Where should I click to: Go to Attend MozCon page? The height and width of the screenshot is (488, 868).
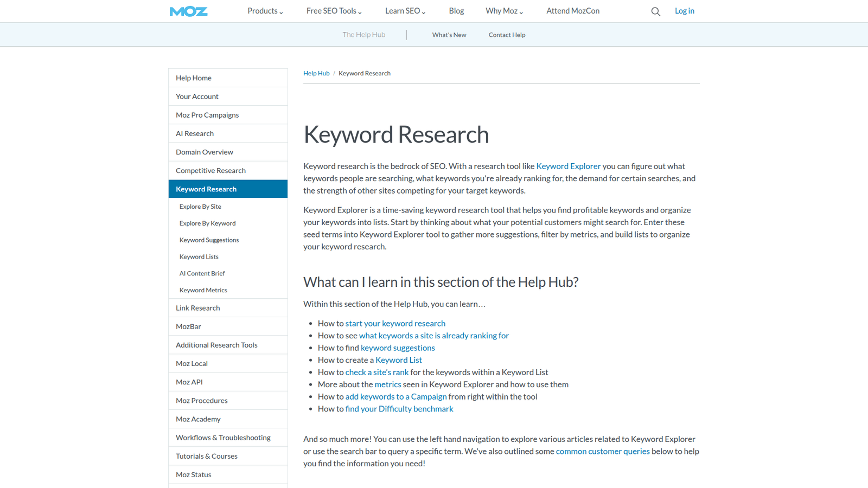click(x=573, y=11)
